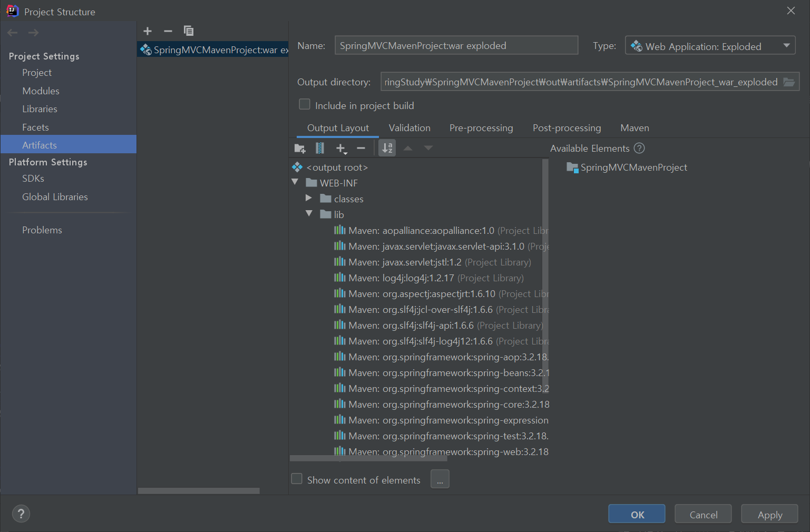Click the log4j library icon
Screen dimensions: 810x532
pyautogui.click(x=340, y=278)
